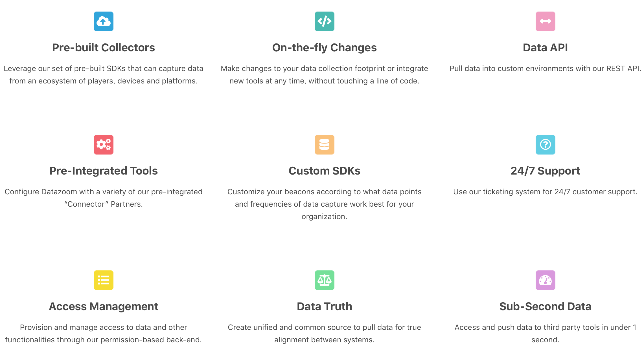Screen dimensions: 644x355
Task: Click the red gears Pre-Integrated Tools icon
Action: coord(104,145)
